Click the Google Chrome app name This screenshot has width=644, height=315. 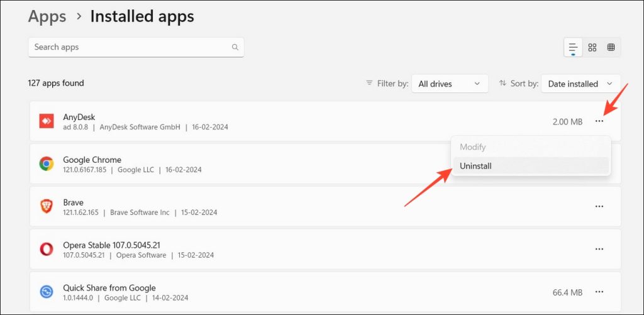click(92, 160)
